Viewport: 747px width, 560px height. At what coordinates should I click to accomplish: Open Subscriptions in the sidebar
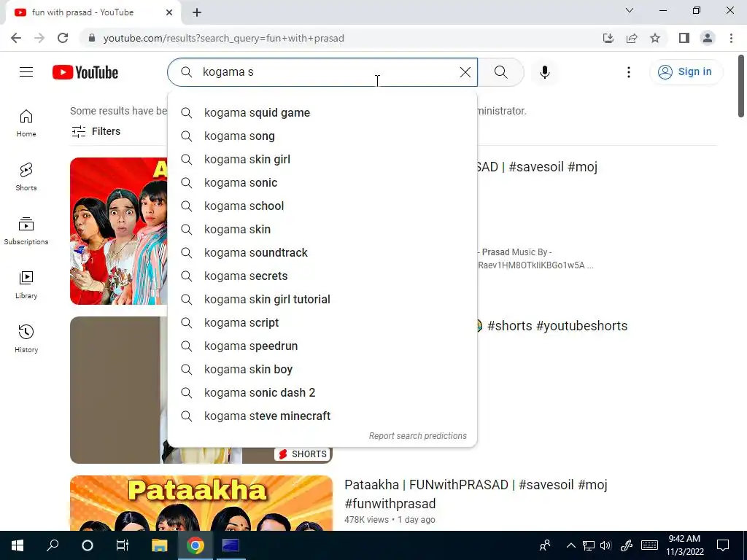pos(26,231)
